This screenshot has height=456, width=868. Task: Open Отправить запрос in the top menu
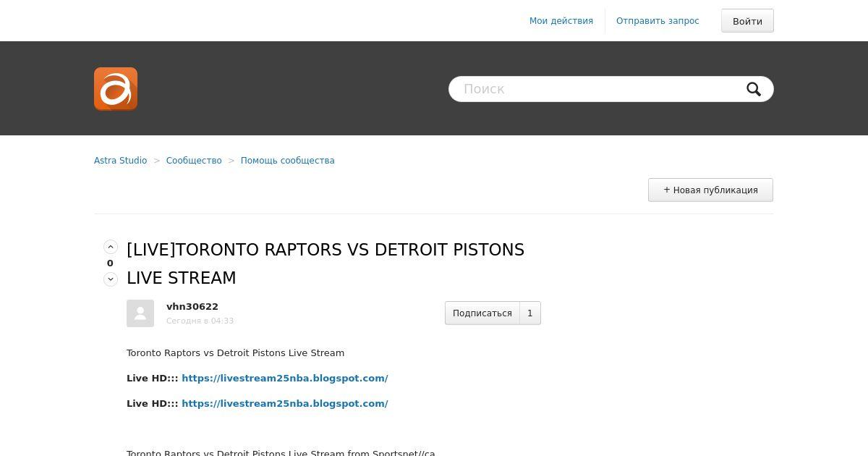click(658, 21)
